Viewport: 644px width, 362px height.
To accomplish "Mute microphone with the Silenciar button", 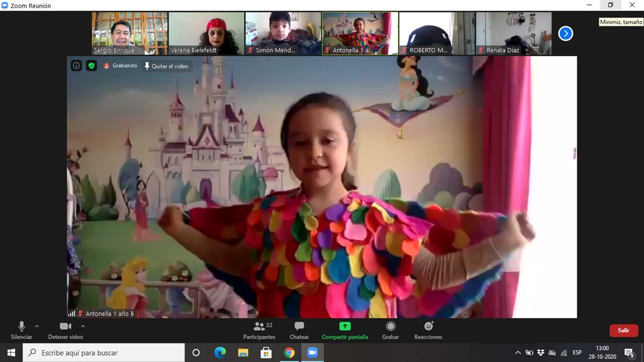I will pyautogui.click(x=21, y=330).
